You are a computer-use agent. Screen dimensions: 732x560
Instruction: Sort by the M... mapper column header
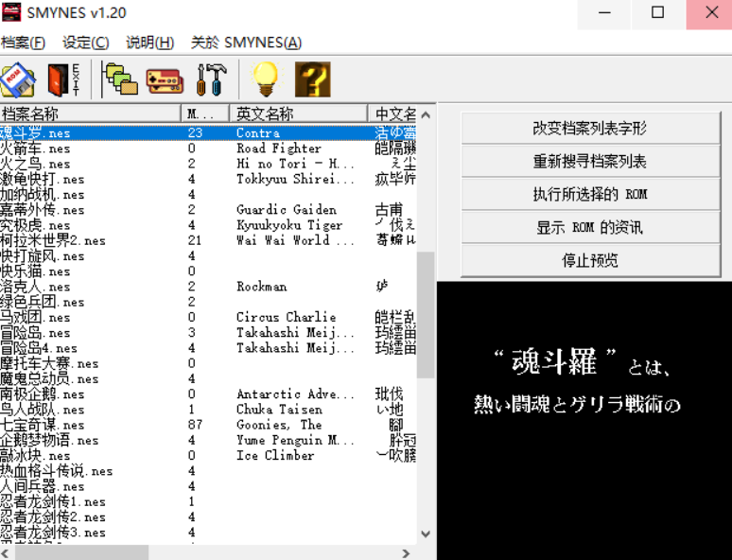click(x=205, y=114)
